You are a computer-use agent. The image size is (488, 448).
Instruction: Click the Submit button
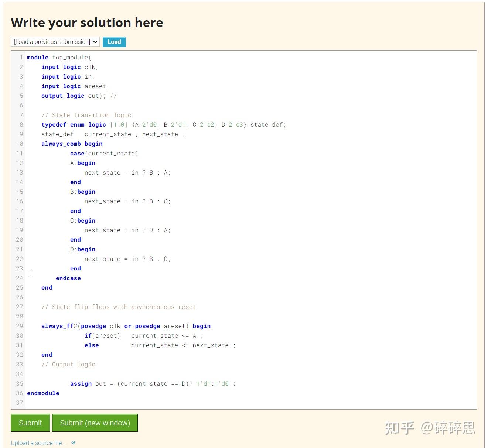[x=30, y=423]
